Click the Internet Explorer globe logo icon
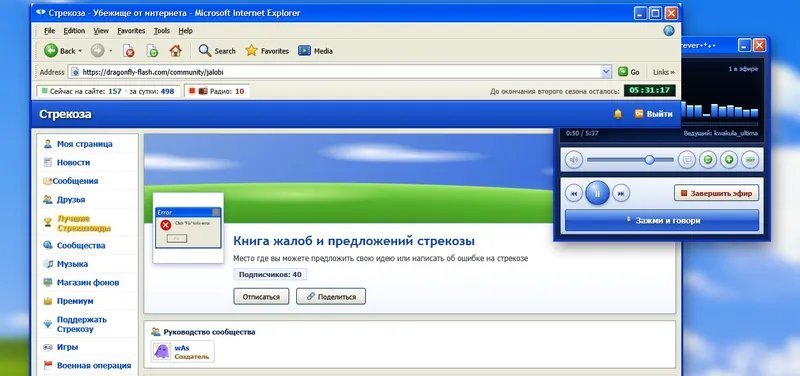 pyautogui.click(x=669, y=31)
